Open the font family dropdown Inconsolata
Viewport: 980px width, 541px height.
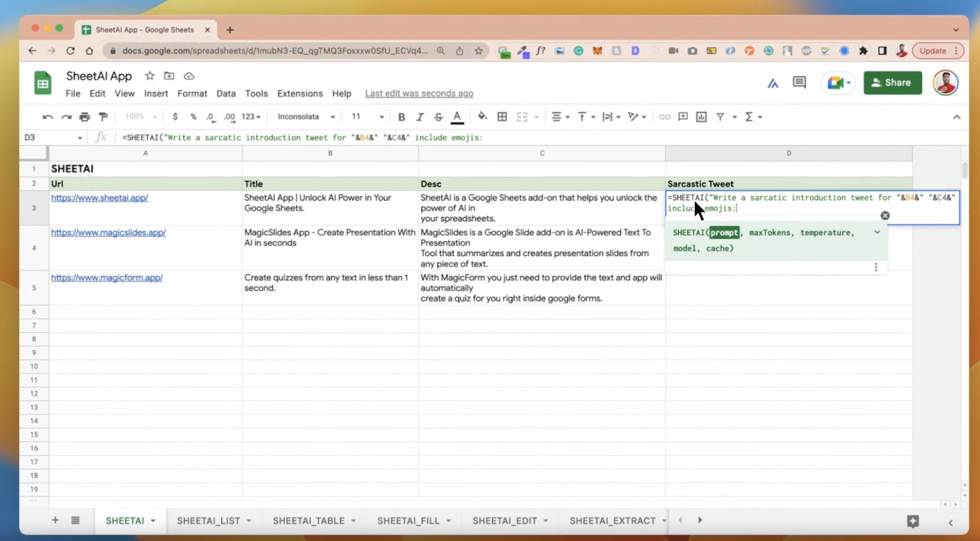pyautogui.click(x=306, y=116)
